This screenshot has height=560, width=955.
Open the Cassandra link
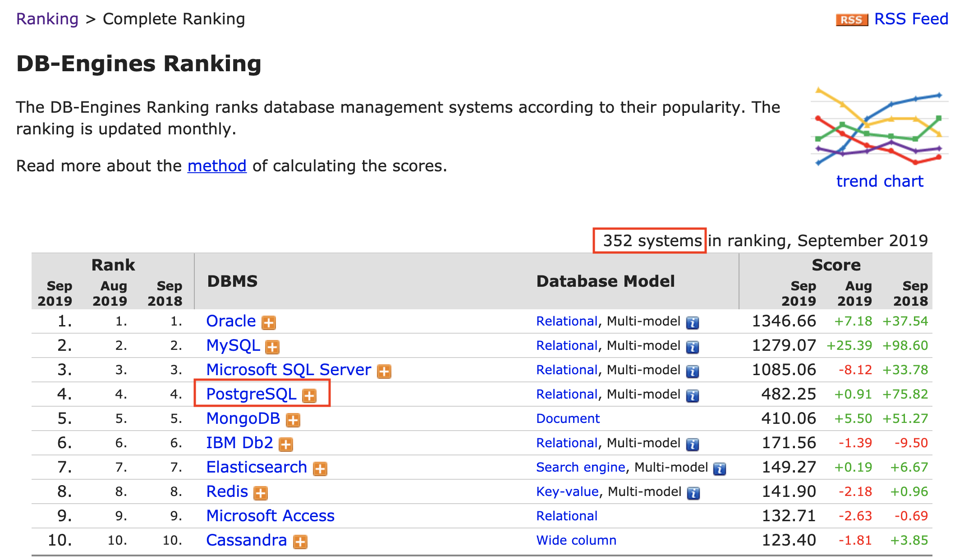click(x=247, y=540)
